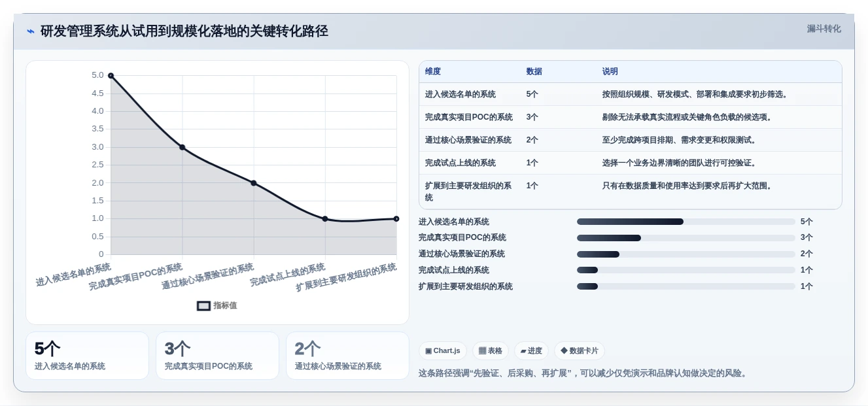Click the 3个 data card

(x=217, y=356)
